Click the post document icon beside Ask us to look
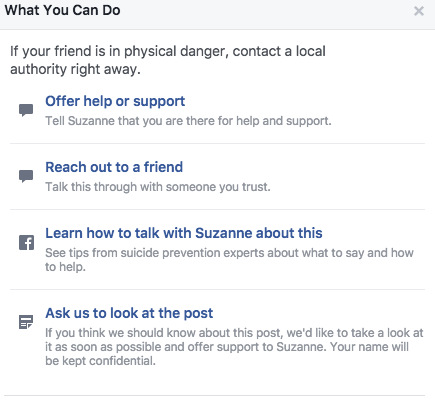 [26, 322]
